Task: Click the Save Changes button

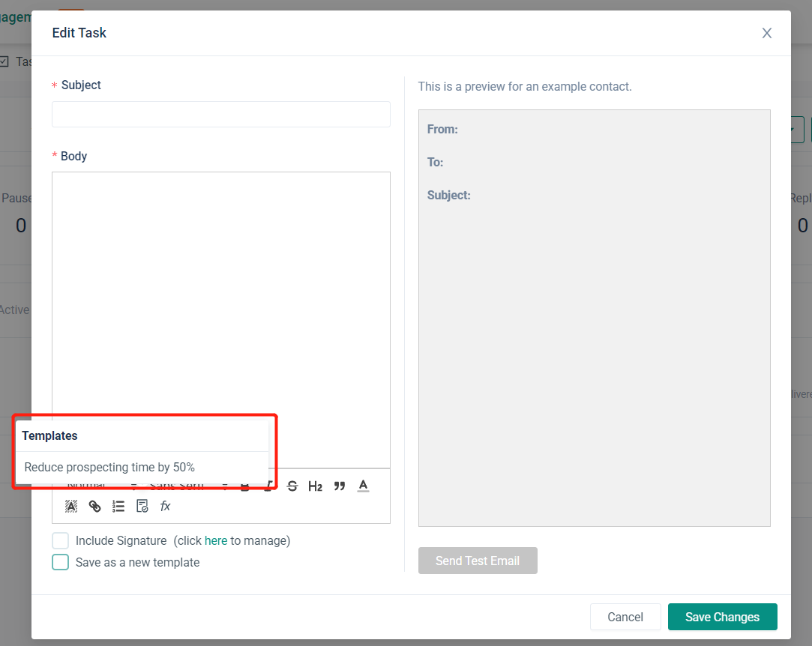Action: [722, 617]
